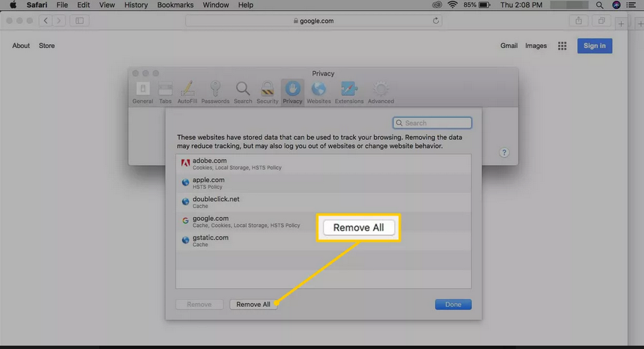Screen dimensions: 644x349
Task: Click the battery status icon
Action: point(485,5)
